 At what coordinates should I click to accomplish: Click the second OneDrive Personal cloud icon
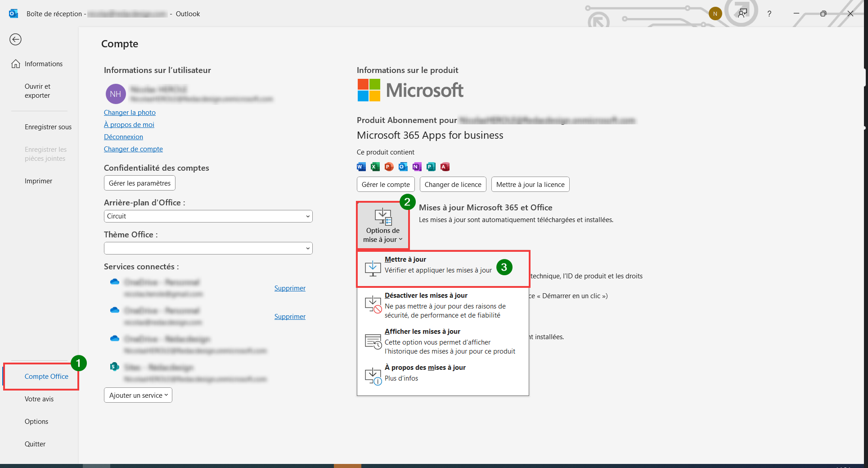pos(115,310)
